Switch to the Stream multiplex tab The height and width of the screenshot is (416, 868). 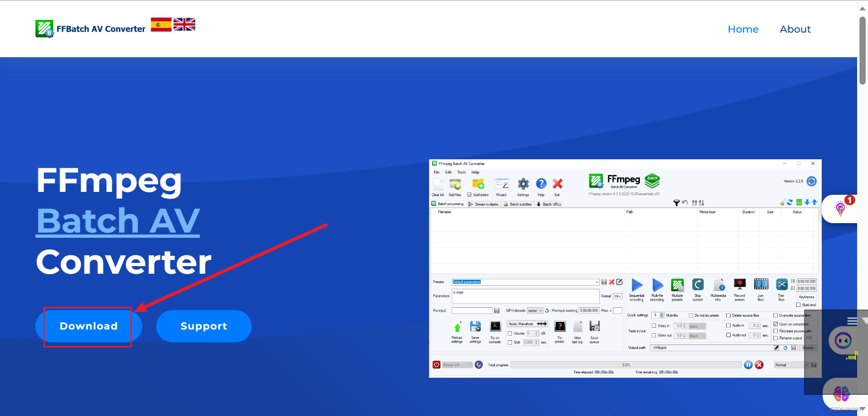click(x=484, y=204)
